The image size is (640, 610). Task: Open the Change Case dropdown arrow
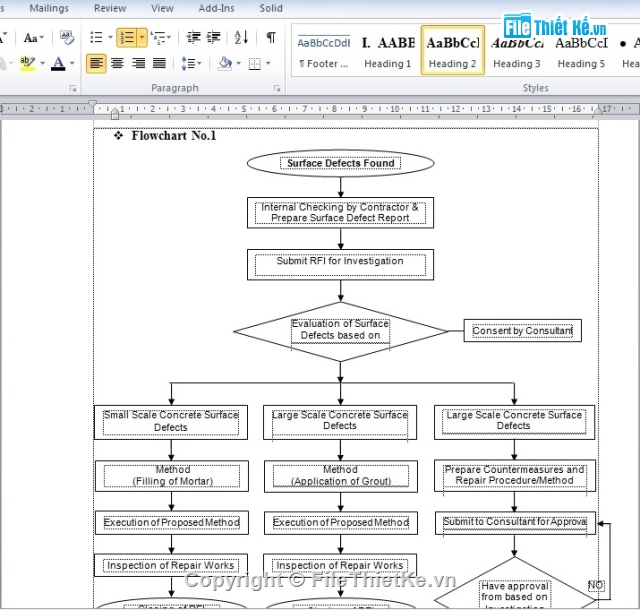(x=42, y=38)
